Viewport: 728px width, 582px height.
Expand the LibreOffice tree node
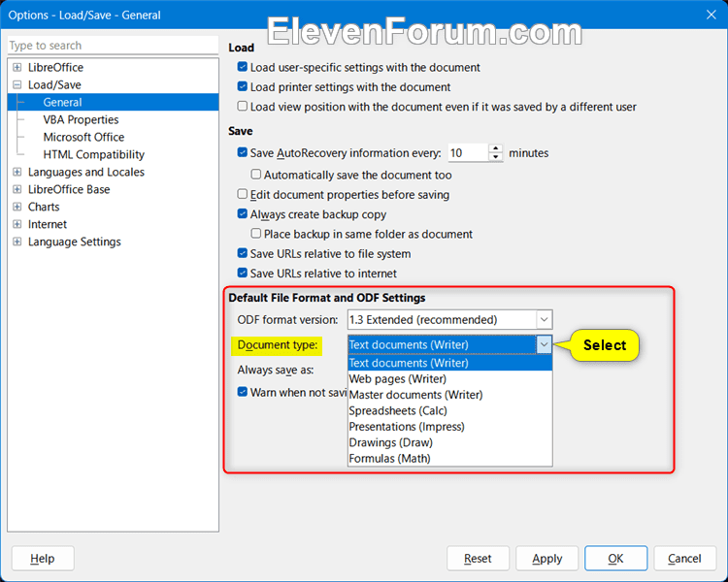17,67
